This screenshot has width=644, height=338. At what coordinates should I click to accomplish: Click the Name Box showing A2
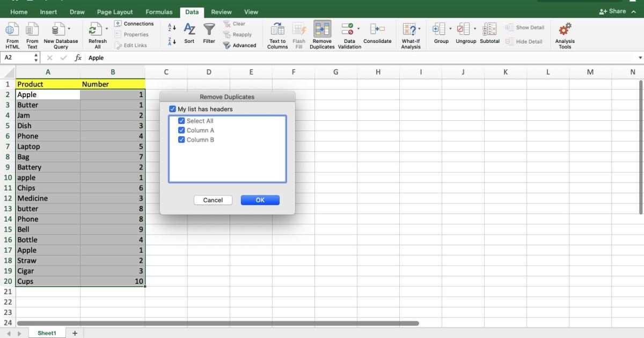click(17, 58)
